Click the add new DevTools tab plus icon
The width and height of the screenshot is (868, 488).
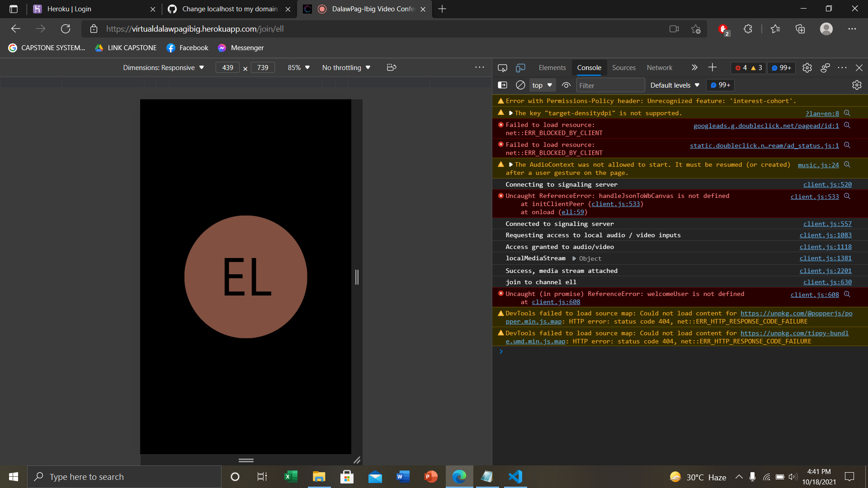tap(712, 67)
